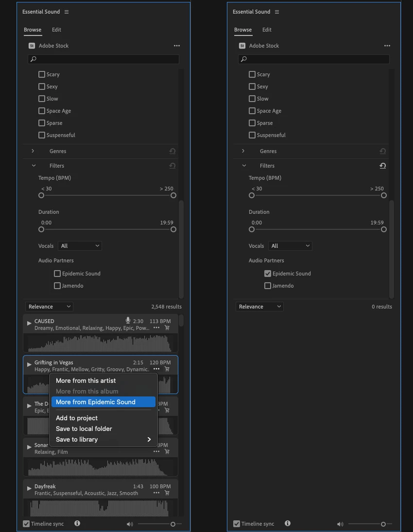Click volume slider handle in right panel
Screen dimensions: 413x532
tap(383, 524)
